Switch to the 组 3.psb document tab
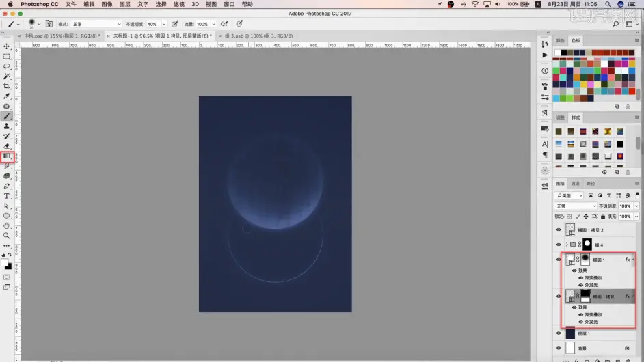The width and height of the screenshot is (644, 362). 258,36
